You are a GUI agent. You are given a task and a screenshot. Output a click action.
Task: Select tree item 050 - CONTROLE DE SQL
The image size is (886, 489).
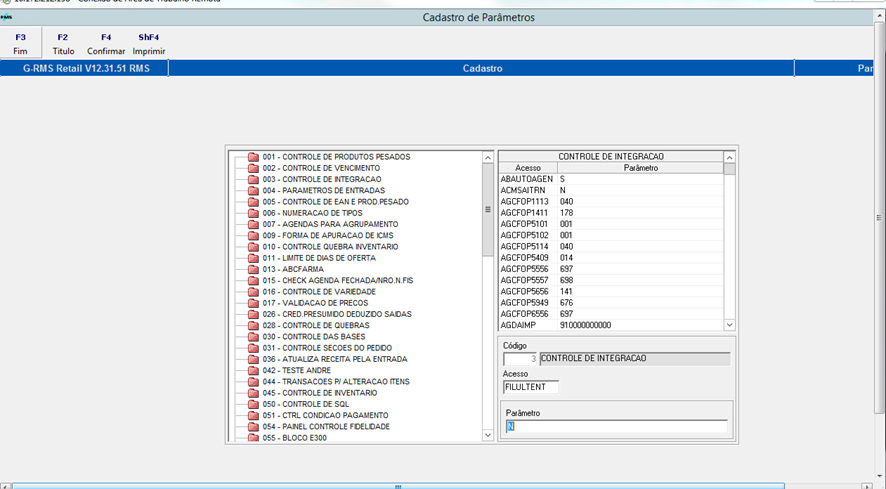pyautogui.click(x=306, y=404)
